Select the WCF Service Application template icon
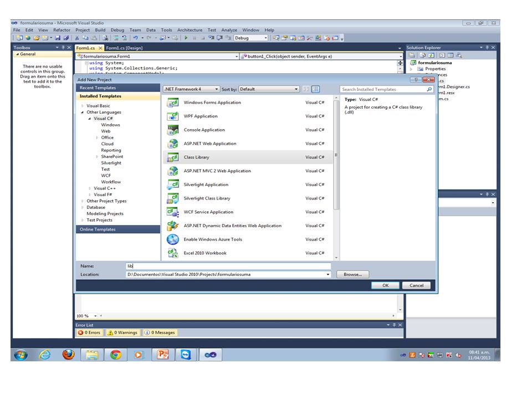Screen dimensions: 532x399 click(x=173, y=212)
